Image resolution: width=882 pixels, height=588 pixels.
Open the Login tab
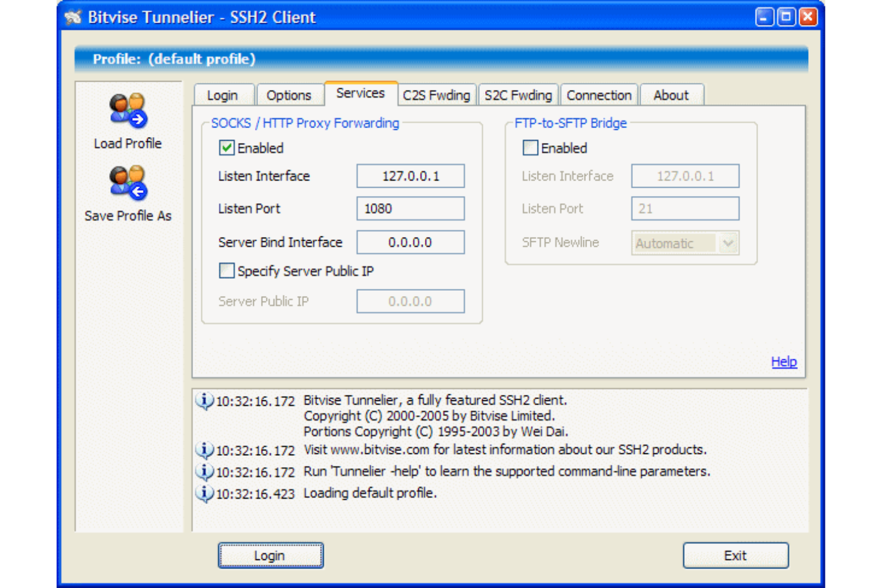(223, 95)
